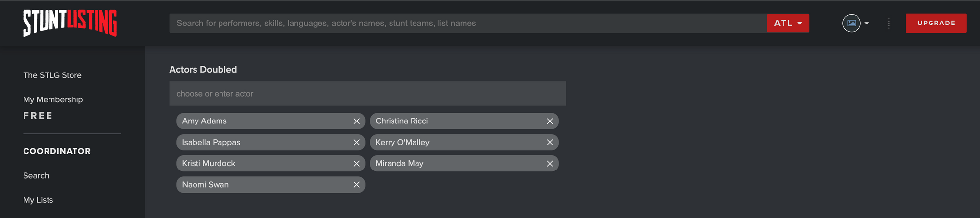The image size is (980, 218).
Task: Focus the top performers search field
Action: [468, 23]
